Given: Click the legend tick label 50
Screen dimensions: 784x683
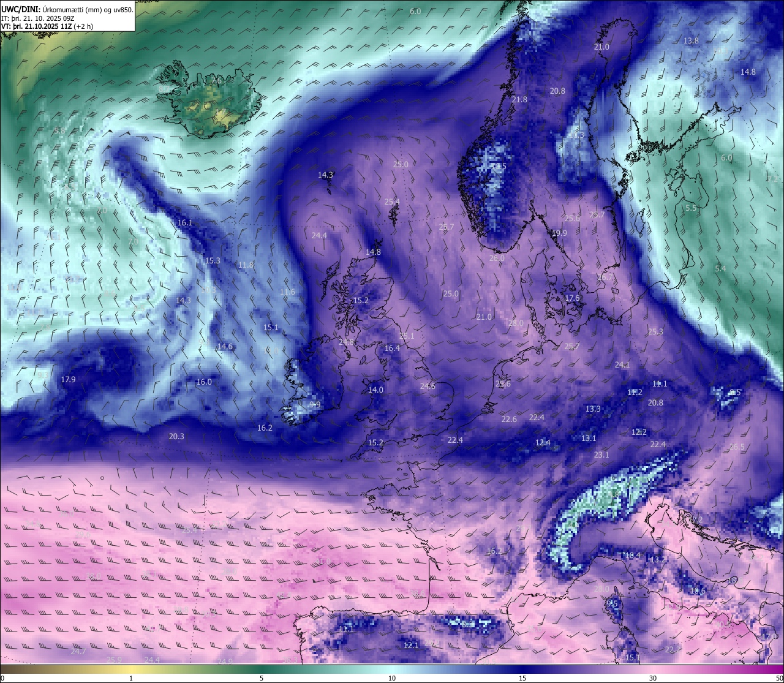Looking at the screenshot, I should 779,678.
